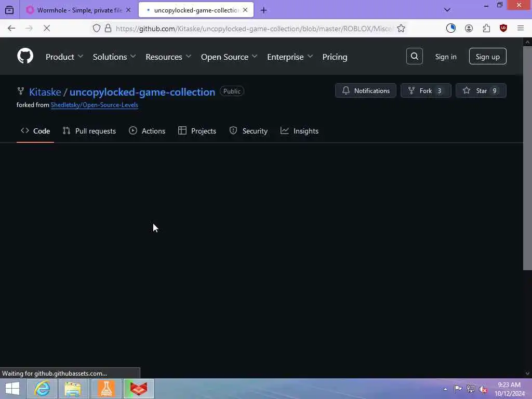Open the GitHub logo homepage
Screen dimensions: 532x399
[25, 56]
